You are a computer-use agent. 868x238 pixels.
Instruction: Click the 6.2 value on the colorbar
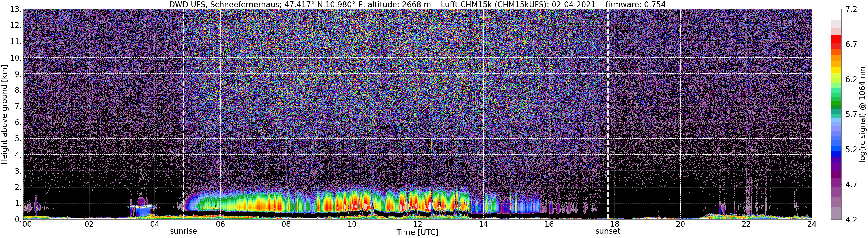(x=851, y=80)
